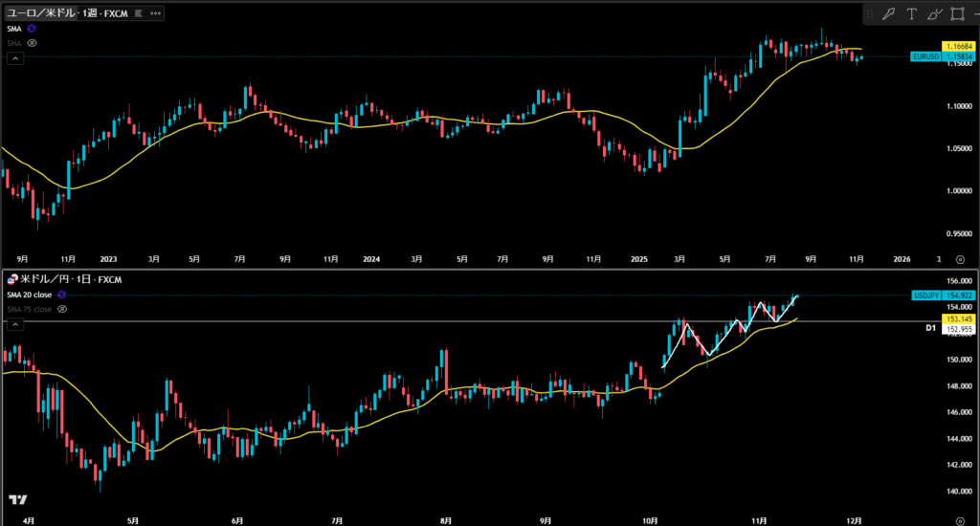The height and width of the screenshot is (526, 980).
Task: Grab the floating toolbar drag handle
Action: (x=870, y=13)
